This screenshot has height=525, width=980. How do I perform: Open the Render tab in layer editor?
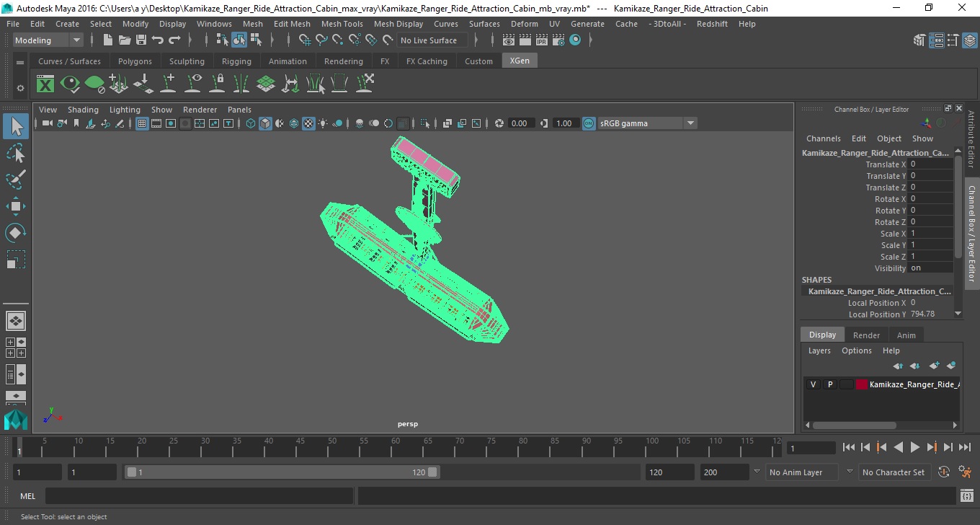[866, 335]
